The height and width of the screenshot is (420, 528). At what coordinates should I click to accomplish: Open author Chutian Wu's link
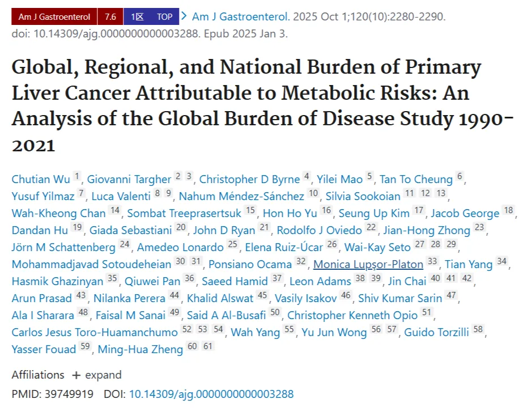pyautogui.click(x=41, y=179)
